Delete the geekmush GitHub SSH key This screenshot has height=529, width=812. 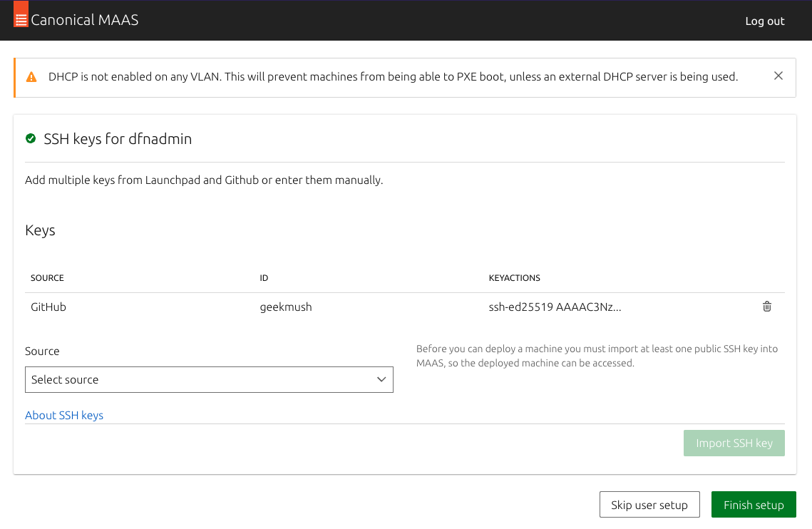[767, 307]
